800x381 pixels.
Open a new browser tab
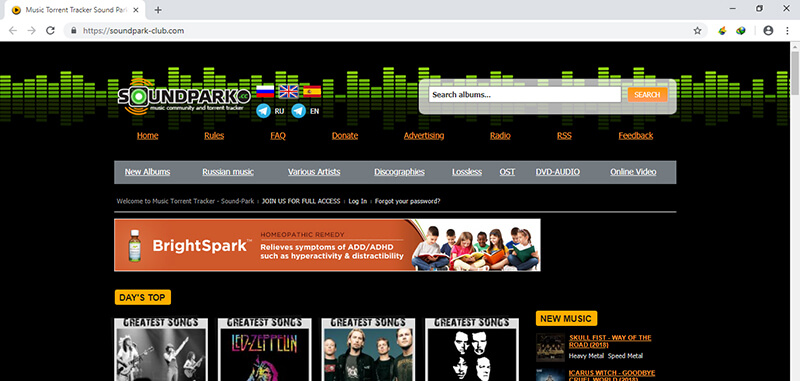(158, 10)
